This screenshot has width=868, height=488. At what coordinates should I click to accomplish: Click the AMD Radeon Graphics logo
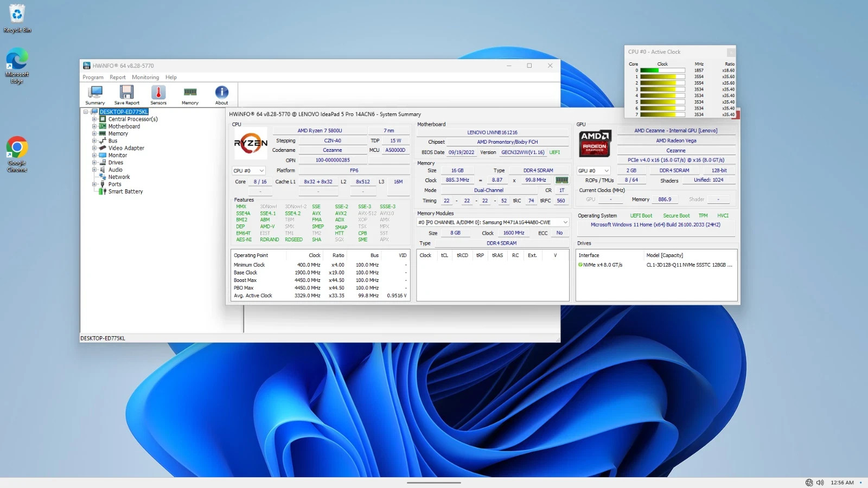coord(595,143)
